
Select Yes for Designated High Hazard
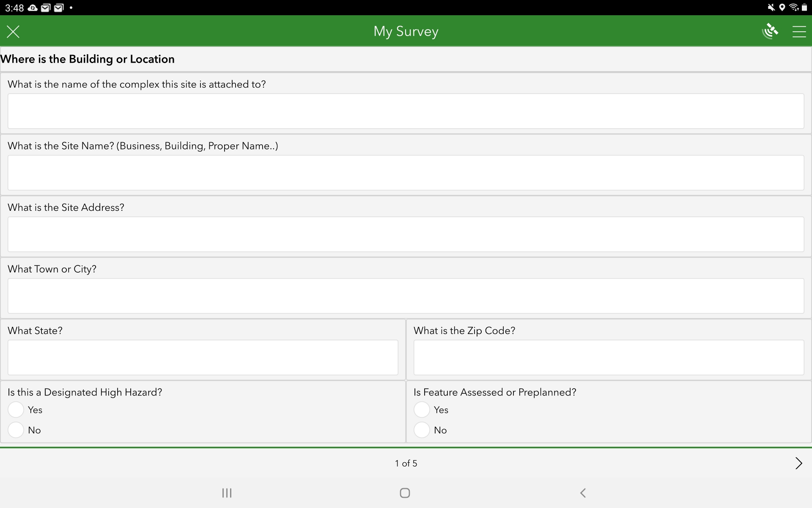(15, 409)
